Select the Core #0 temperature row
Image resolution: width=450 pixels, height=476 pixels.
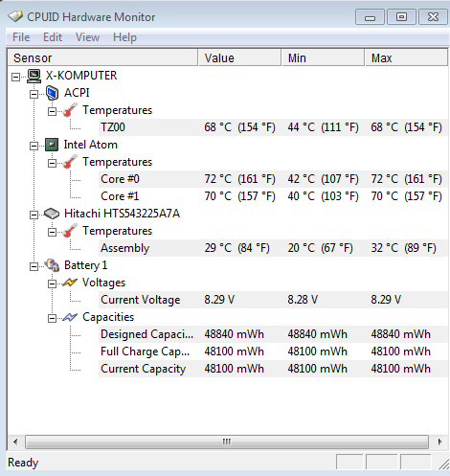point(273,179)
